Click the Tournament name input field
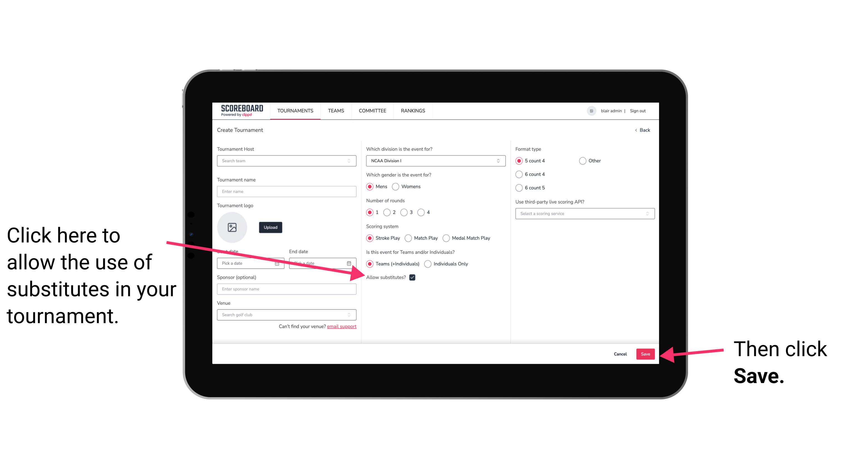Image resolution: width=868 pixels, height=467 pixels. click(x=287, y=191)
